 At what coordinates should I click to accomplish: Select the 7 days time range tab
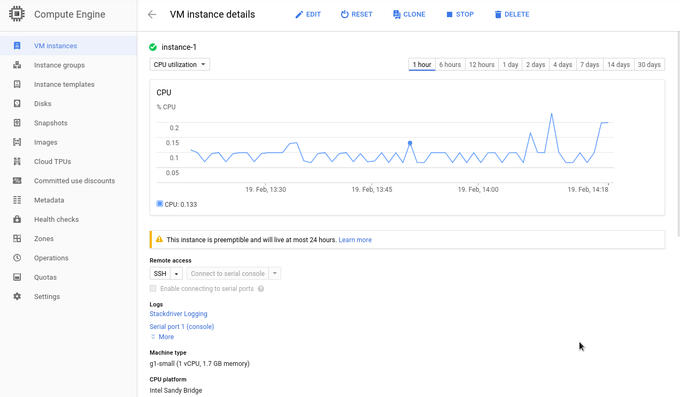(589, 64)
